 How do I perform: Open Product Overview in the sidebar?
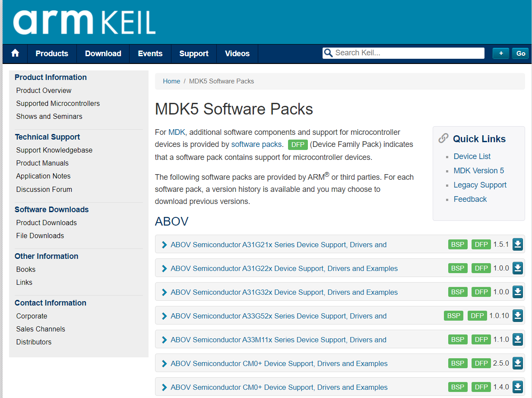pos(44,90)
